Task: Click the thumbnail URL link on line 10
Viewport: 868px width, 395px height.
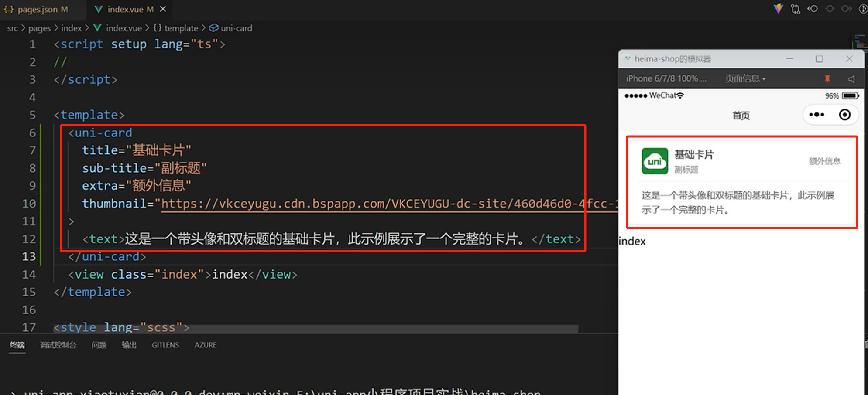Action: pos(389,204)
